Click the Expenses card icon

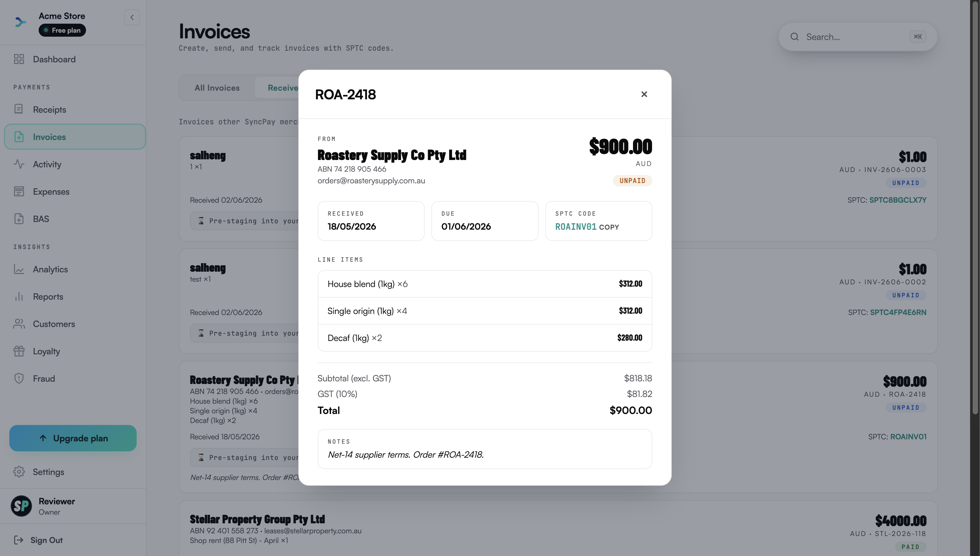pyautogui.click(x=19, y=191)
